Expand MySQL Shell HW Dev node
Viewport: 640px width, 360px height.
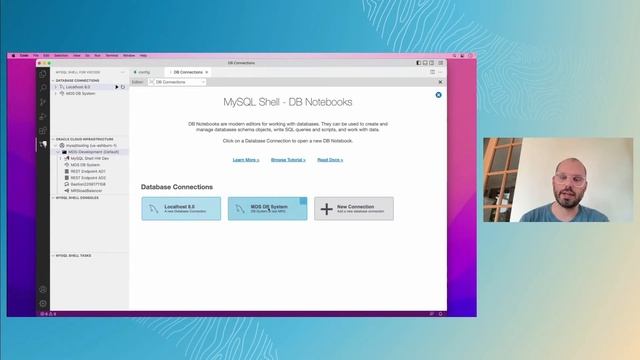click(61, 158)
